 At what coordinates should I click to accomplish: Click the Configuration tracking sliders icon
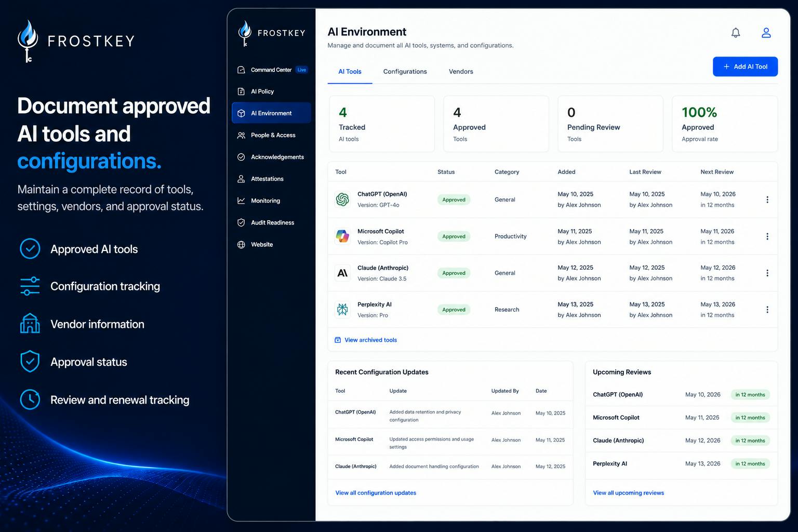point(30,286)
